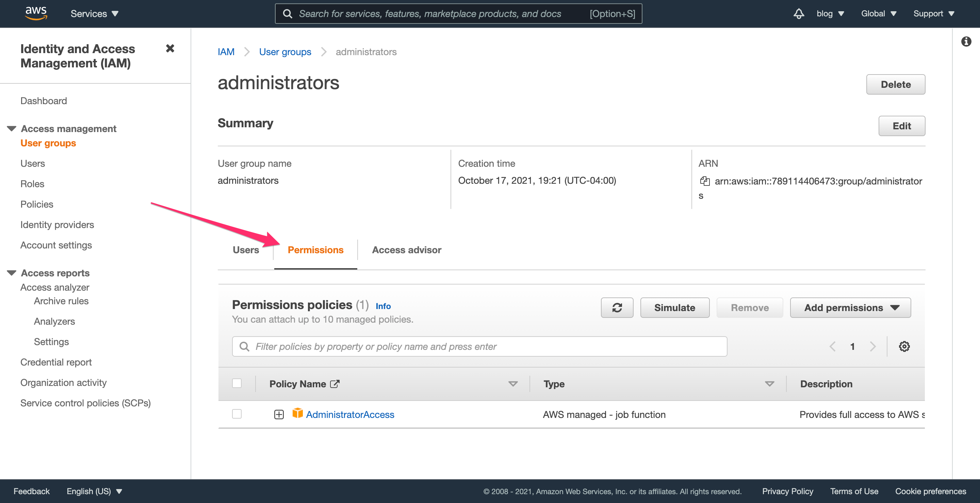
Task: Click the AWS logo home icon
Action: tap(36, 13)
